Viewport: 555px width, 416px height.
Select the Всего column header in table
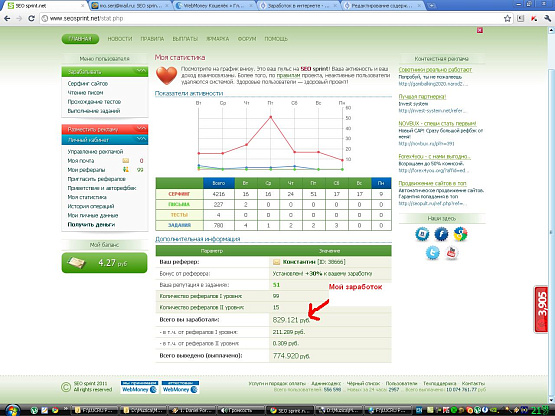coord(219,183)
